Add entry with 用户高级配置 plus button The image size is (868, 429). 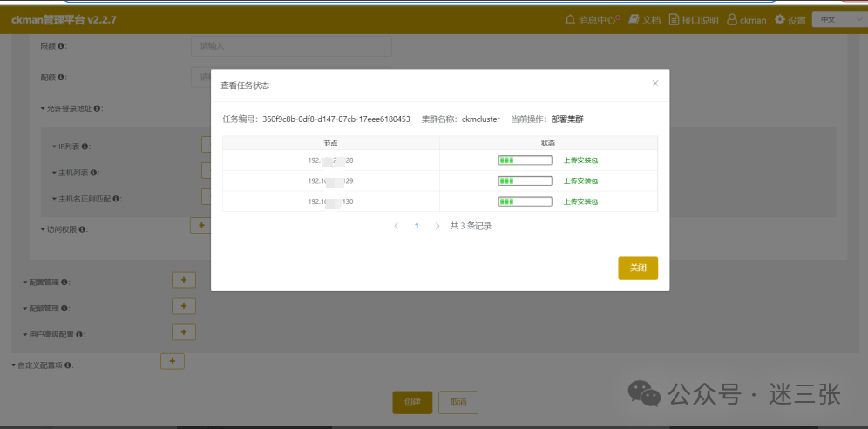tap(184, 332)
